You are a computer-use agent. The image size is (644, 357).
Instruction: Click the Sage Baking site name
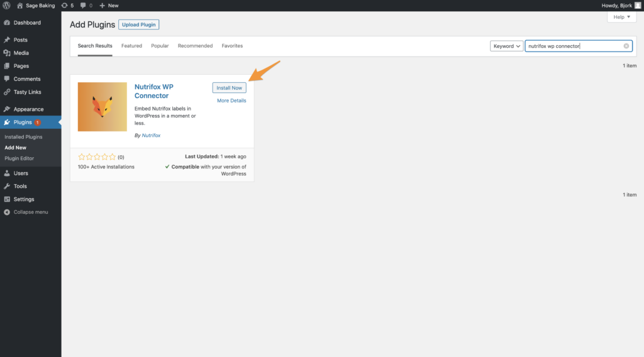(40, 5)
